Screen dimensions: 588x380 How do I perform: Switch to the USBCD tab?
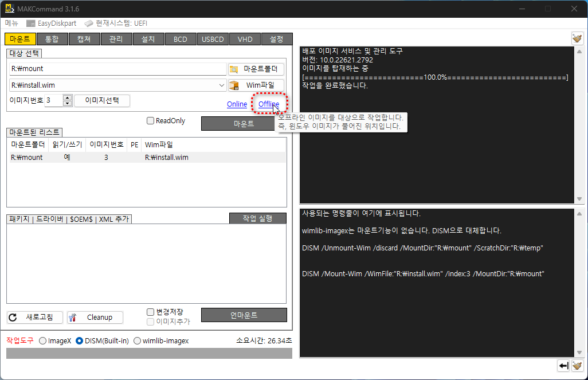213,39
